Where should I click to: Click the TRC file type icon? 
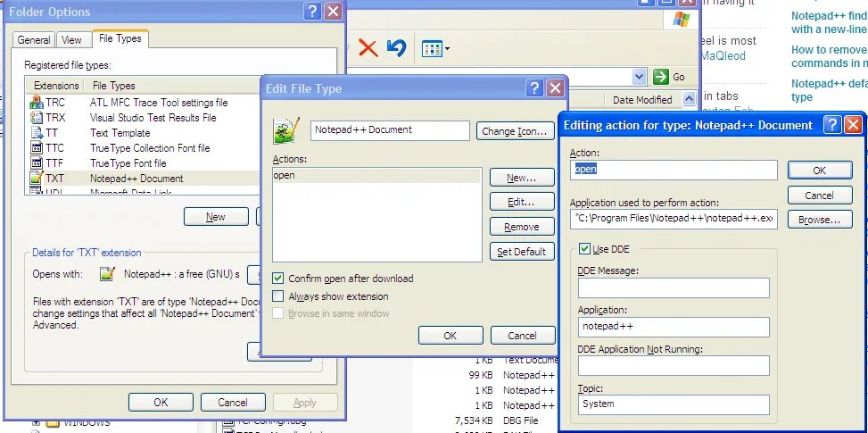(x=37, y=103)
